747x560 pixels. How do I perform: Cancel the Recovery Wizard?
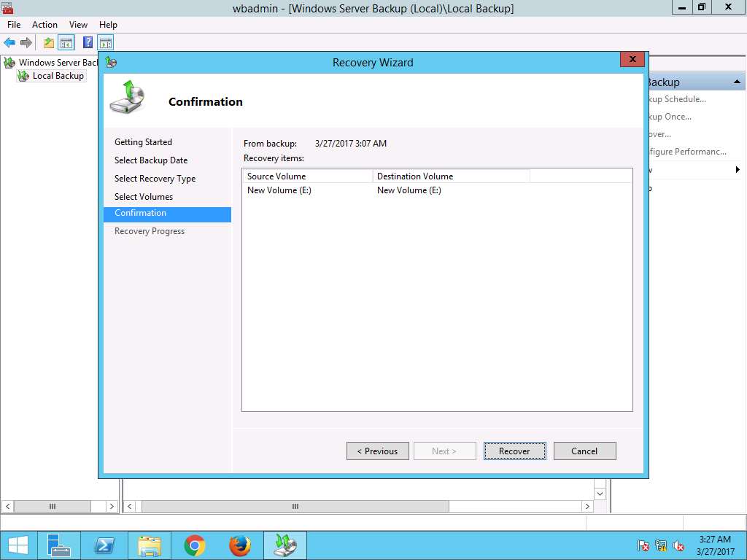click(x=584, y=451)
